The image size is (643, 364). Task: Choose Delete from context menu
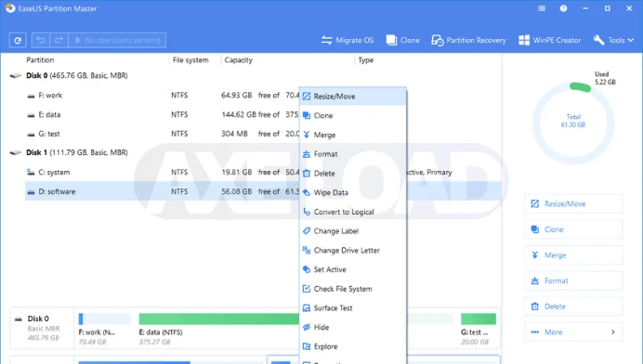coord(353,174)
